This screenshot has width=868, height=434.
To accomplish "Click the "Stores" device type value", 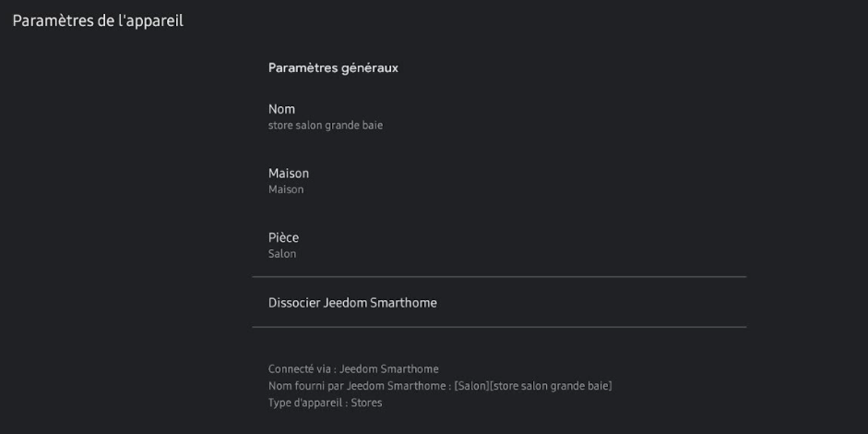I will tap(365, 403).
